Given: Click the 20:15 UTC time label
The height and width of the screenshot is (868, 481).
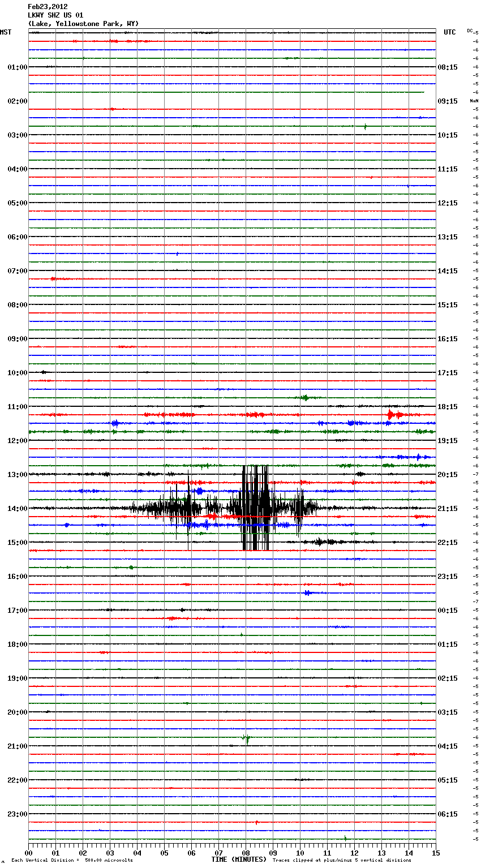Looking at the screenshot, I should pyautogui.click(x=448, y=475).
